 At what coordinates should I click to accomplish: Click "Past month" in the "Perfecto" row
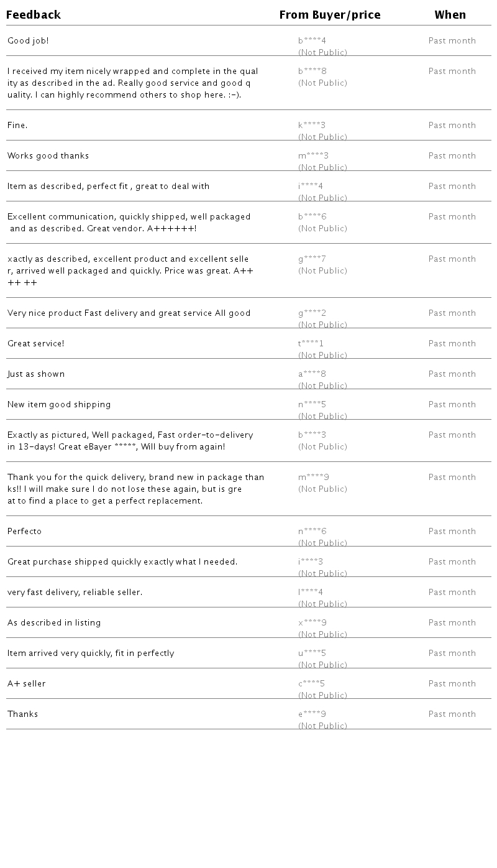coord(452,532)
